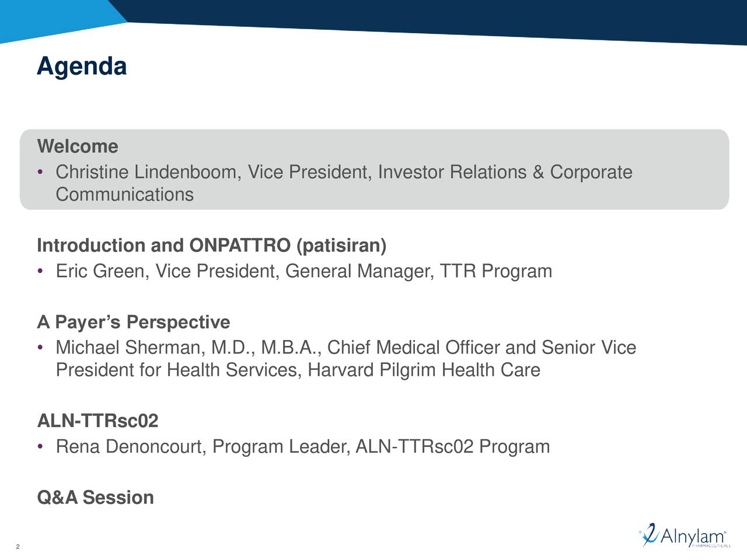Select the Eric Green speaker line
Screen dimensions: 747x560
(x=303, y=272)
